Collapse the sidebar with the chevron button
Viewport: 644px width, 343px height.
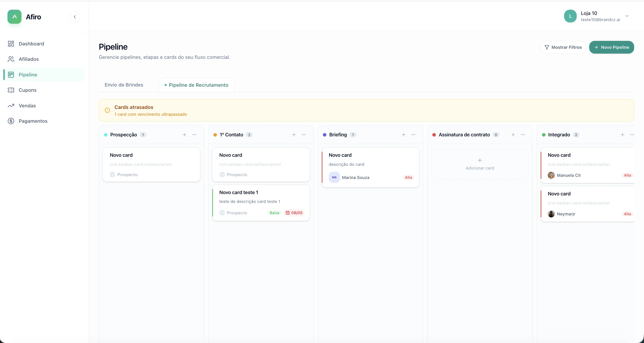click(75, 17)
